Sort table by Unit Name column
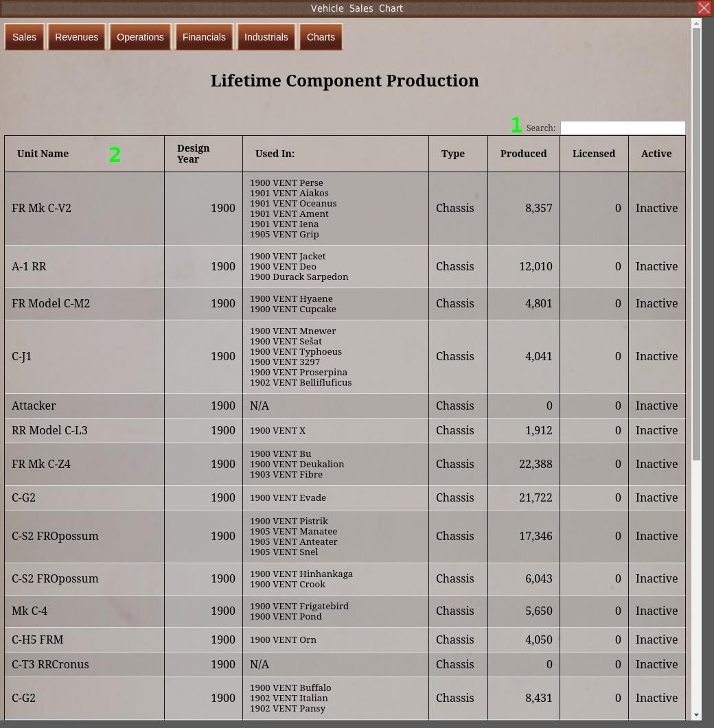This screenshot has width=714, height=728. (x=43, y=154)
